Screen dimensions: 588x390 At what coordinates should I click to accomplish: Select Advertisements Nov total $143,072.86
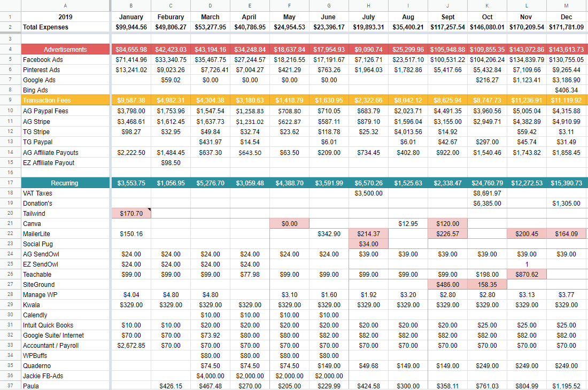pos(527,50)
